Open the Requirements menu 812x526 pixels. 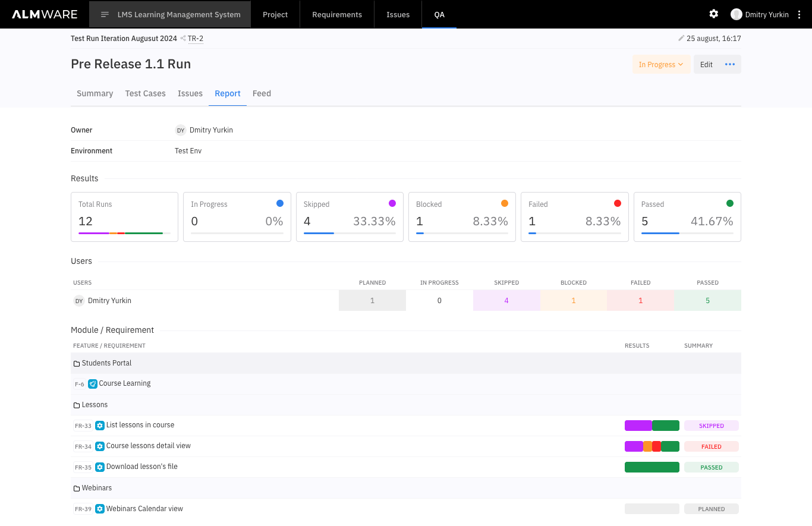(x=337, y=14)
